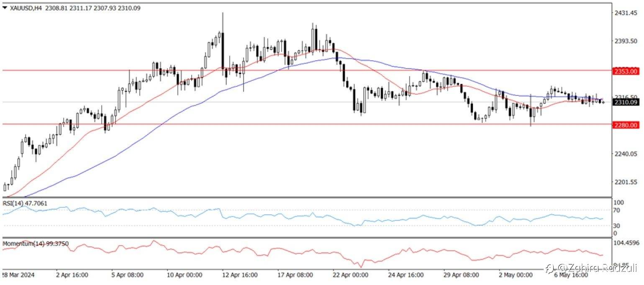Image resolution: width=644 pixels, height=285 pixels.
Task: Click the XAUUSD chart title dropdown triangle
Action: click(4, 8)
